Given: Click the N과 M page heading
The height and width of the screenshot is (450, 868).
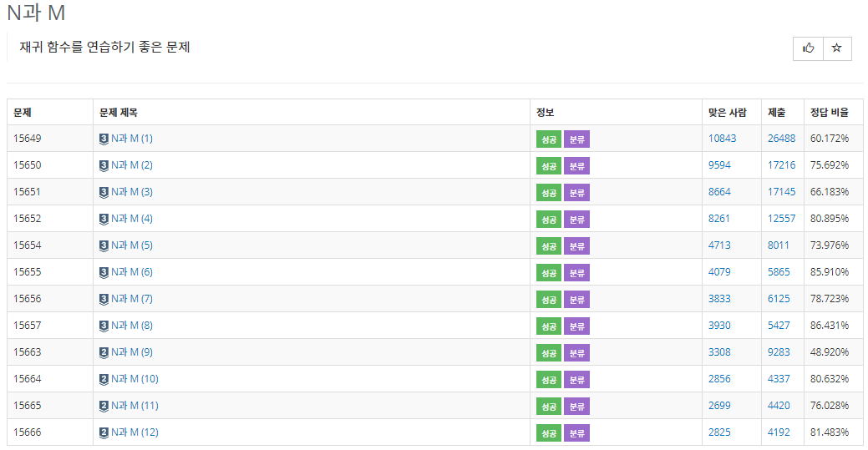Looking at the screenshot, I should tap(37, 13).
